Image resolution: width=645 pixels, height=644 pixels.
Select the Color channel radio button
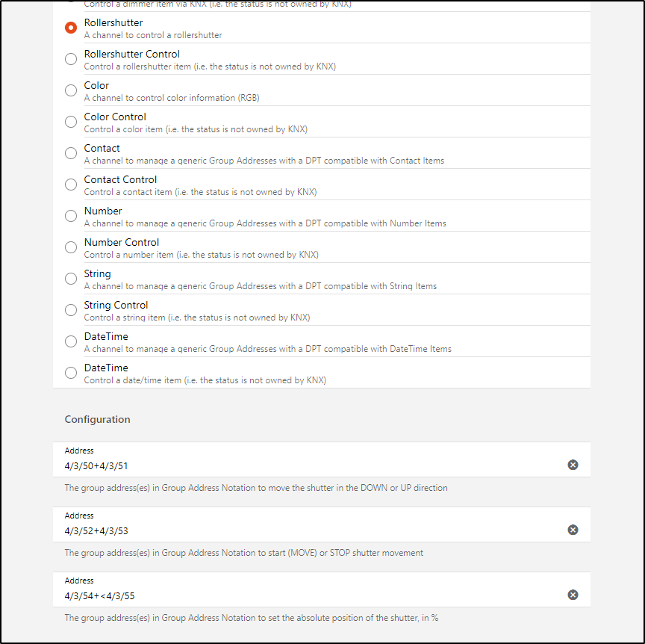[x=71, y=90]
